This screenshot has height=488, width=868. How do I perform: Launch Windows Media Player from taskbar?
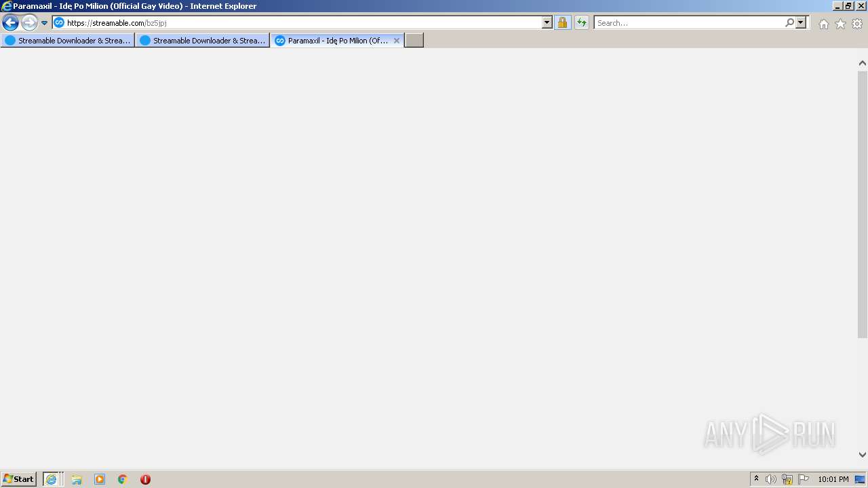[x=100, y=479]
